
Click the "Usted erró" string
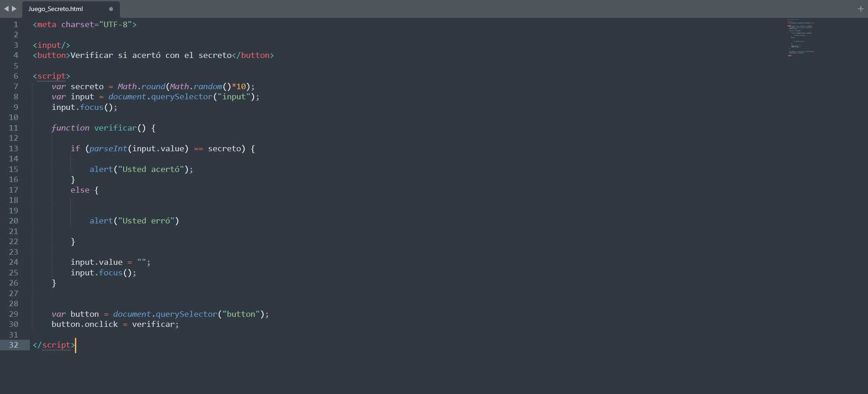coord(146,221)
